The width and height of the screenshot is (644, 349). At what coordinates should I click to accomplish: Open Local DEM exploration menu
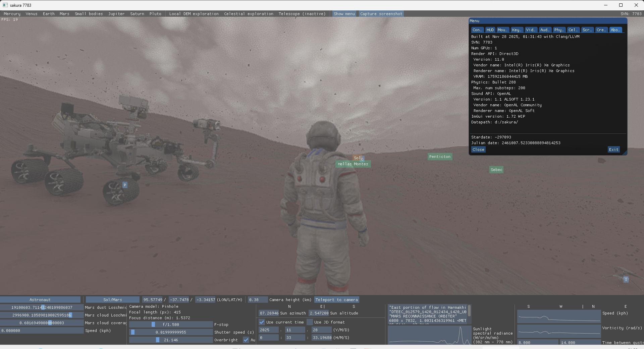pyautogui.click(x=194, y=14)
